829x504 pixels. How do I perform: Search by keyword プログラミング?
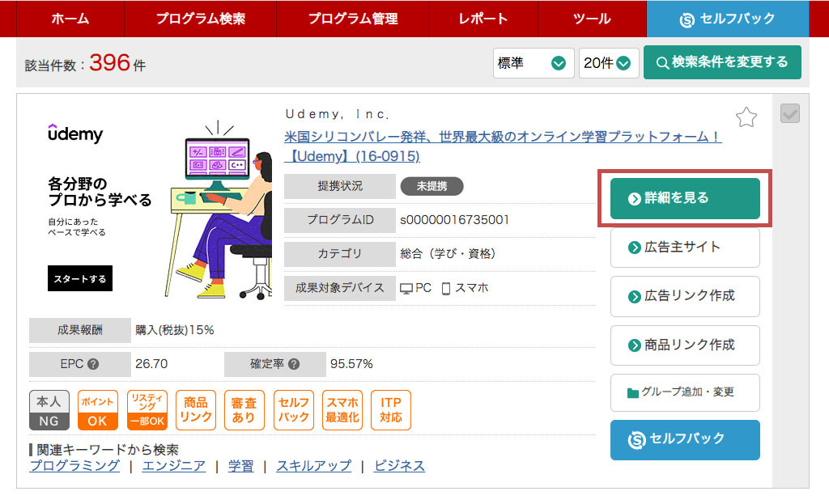(74, 466)
